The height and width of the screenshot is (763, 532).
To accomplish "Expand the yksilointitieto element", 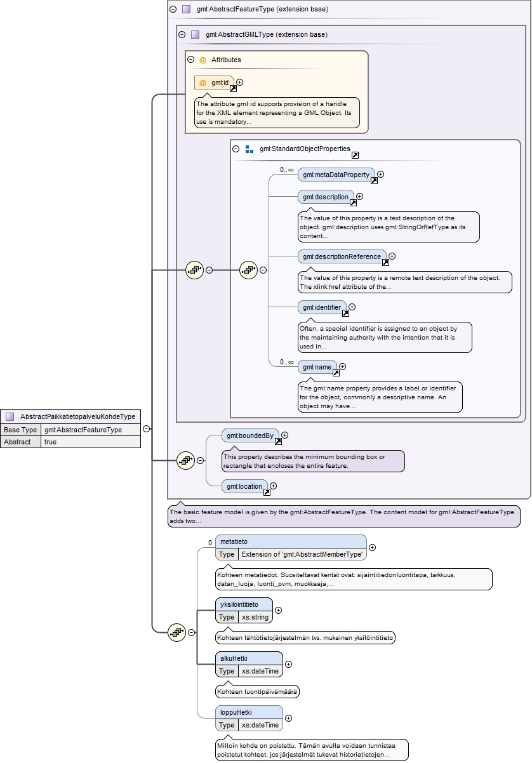I will [x=278, y=610].
